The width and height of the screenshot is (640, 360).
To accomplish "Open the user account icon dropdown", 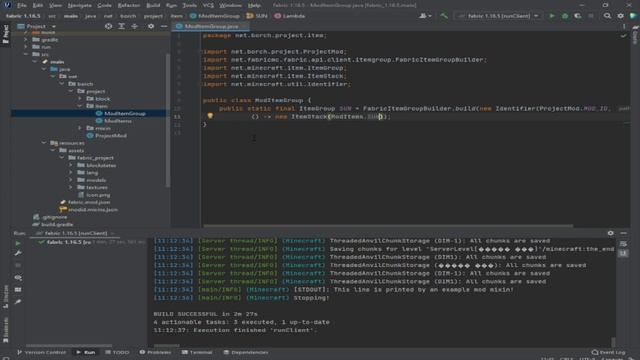I will point(425,16).
